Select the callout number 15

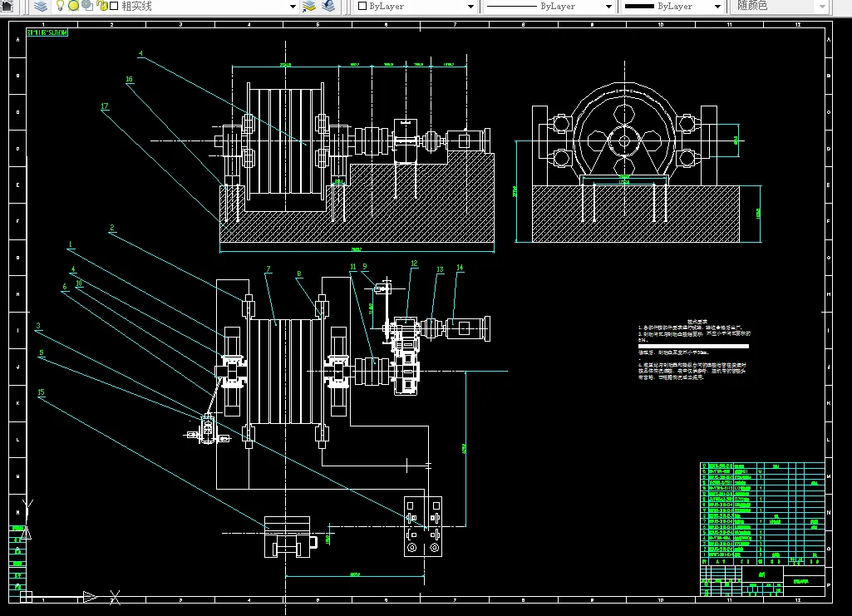tap(41, 392)
